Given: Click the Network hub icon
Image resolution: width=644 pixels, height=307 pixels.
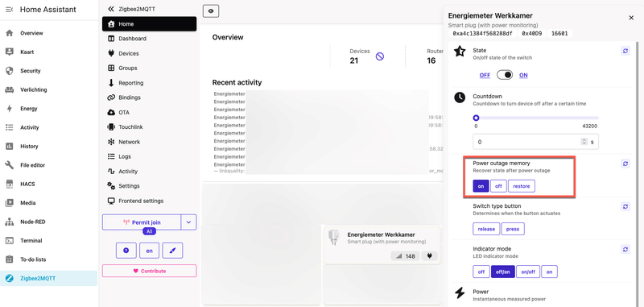Looking at the screenshot, I should click(x=111, y=142).
